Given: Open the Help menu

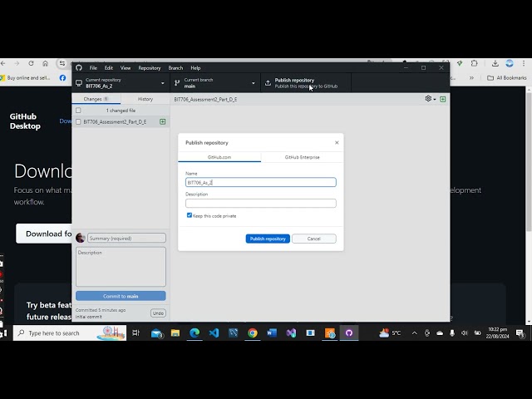Looking at the screenshot, I should pos(195,68).
